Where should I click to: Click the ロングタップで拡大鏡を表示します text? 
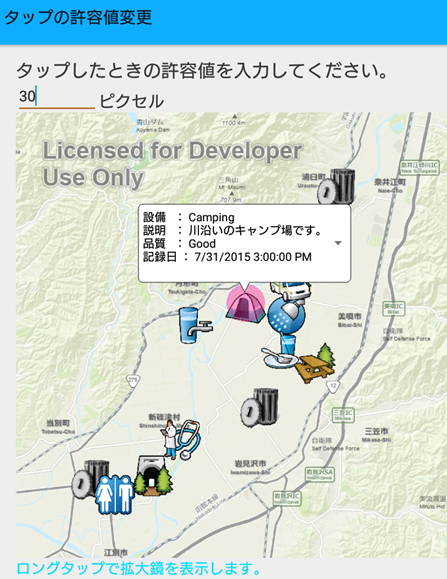click(x=139, y=569)
